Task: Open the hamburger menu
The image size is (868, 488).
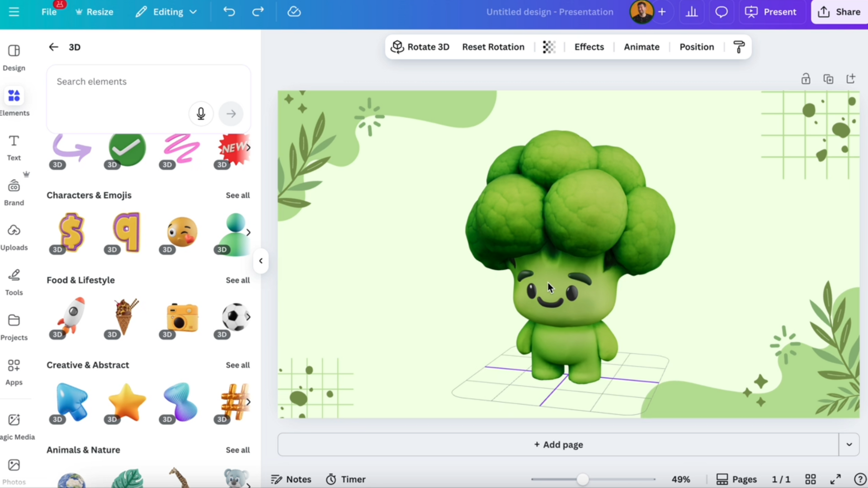Action: pyautogui.click(x=14, y=12)
